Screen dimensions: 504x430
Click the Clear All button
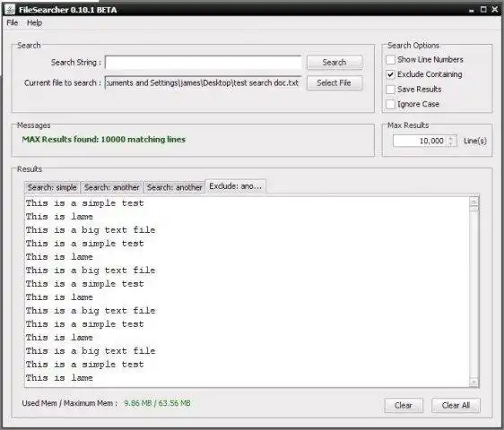coord(456,405)
